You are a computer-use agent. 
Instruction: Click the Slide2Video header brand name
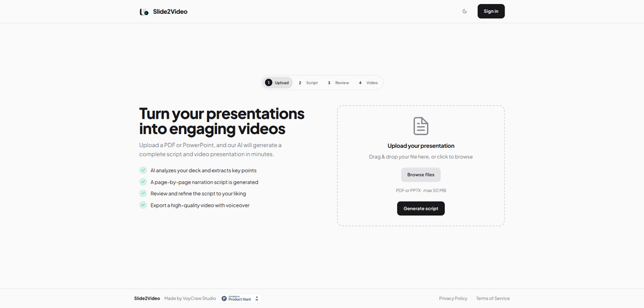click(x=170, y=11)
